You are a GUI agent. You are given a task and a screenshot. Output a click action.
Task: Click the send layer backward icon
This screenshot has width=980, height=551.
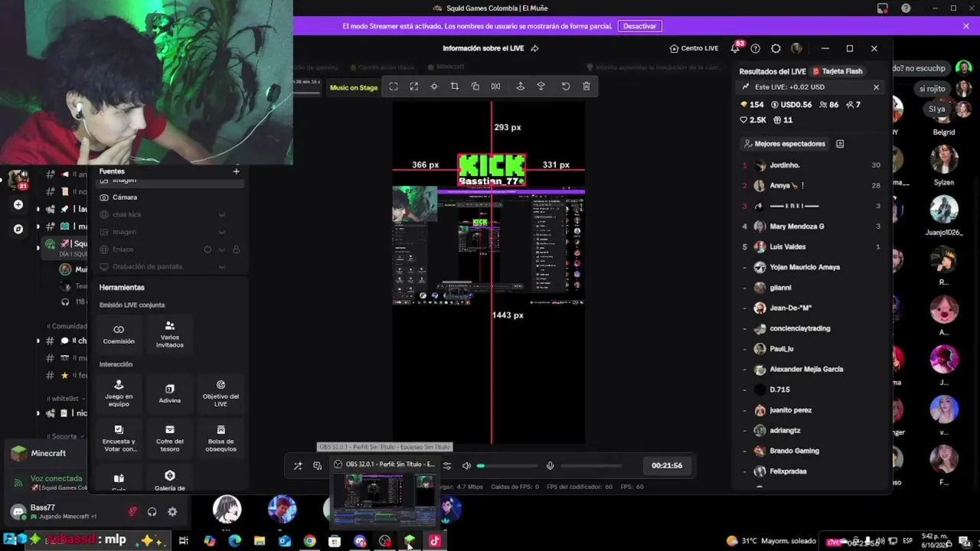pos(541,86)
